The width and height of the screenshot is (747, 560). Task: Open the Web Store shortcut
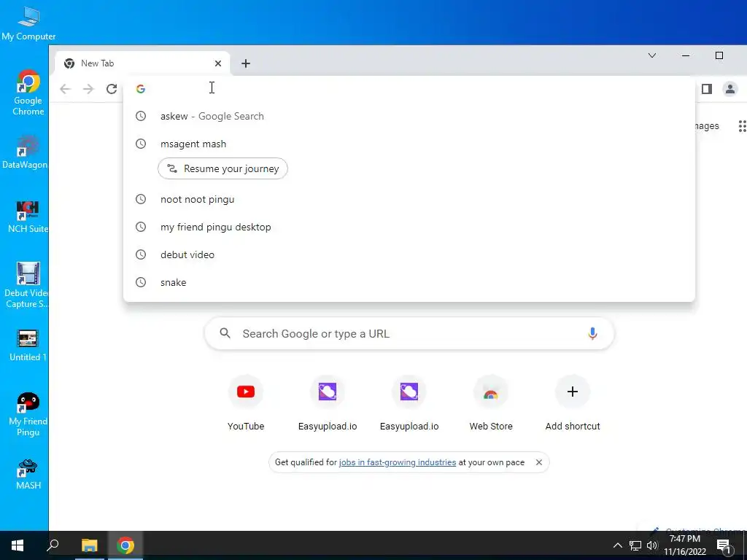pyautogui.click(x=491, y=402)
